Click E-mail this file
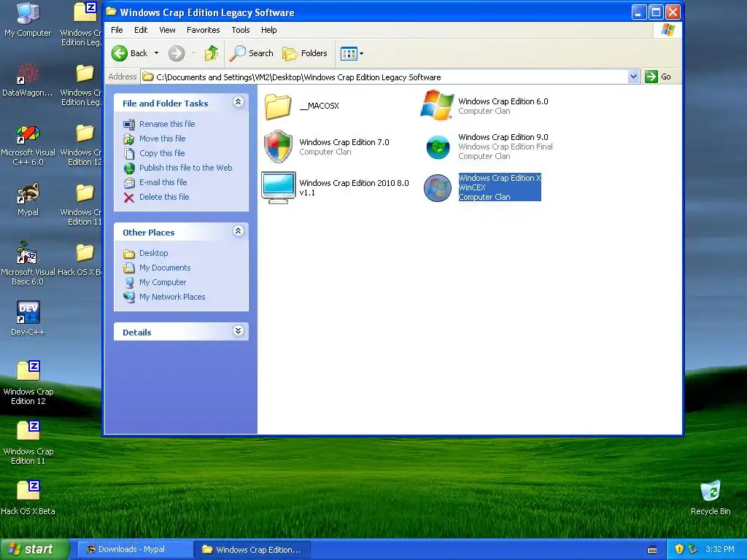This screenshot has height=560, width=747. click(163, 182)
